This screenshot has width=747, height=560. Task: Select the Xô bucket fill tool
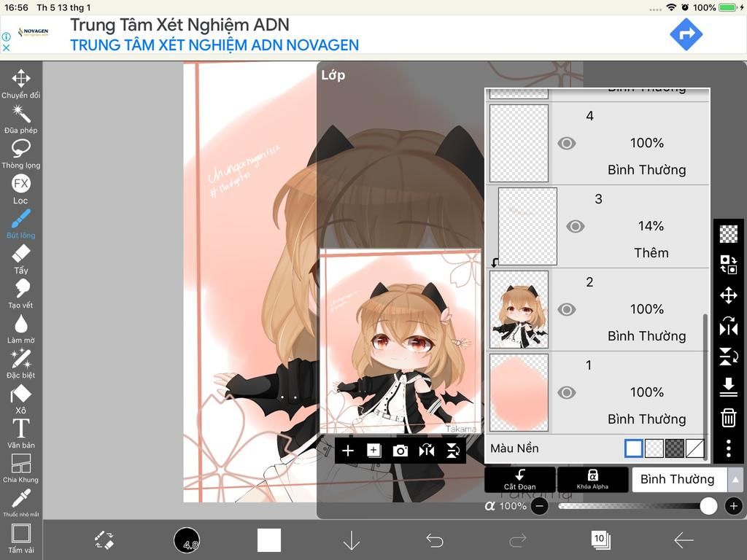(x=21, y=399)
